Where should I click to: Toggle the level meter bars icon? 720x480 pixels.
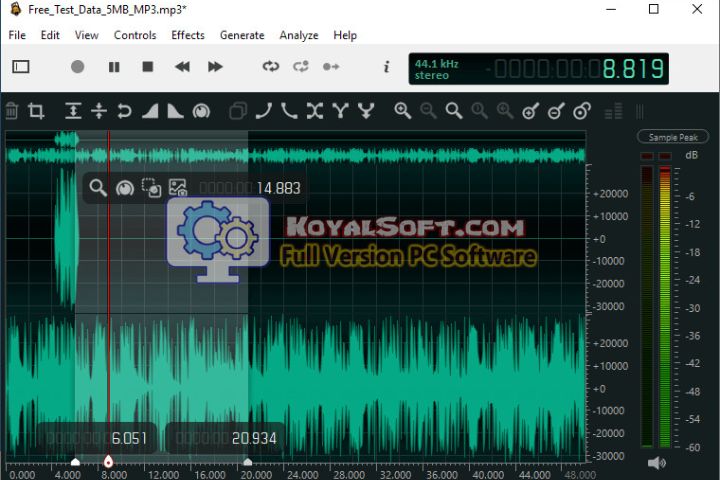pos(613,111)
